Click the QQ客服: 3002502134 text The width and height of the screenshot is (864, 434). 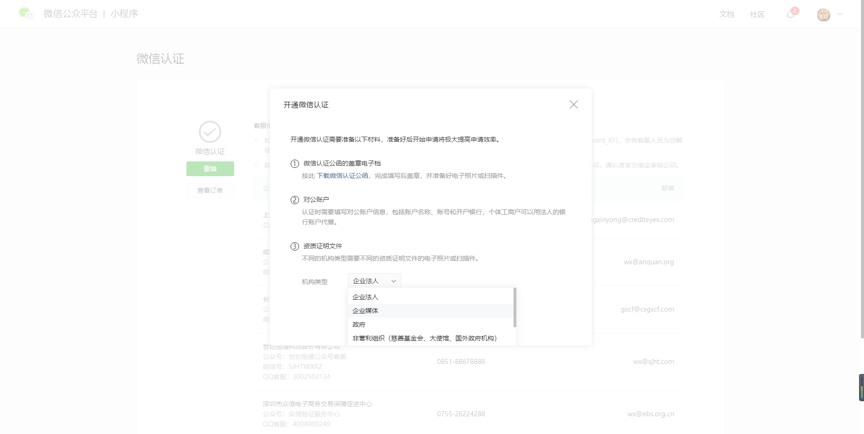[x=296, y=377]
